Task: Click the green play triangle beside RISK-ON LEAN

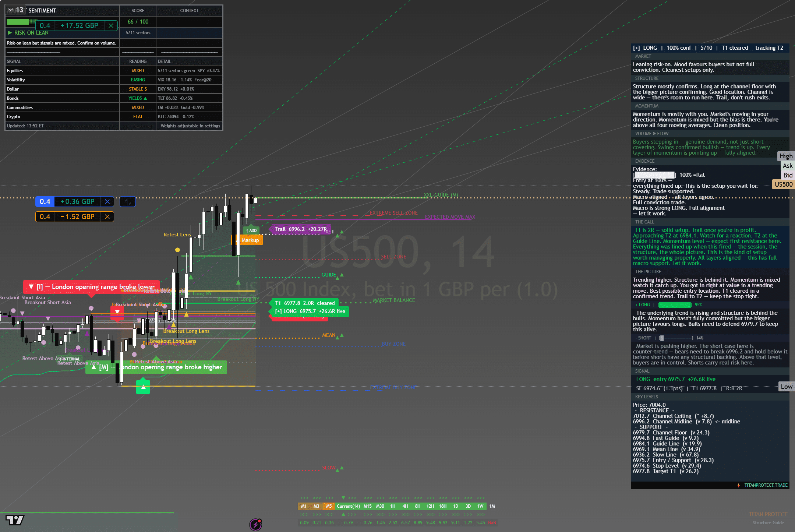Action: coord(10,33)
